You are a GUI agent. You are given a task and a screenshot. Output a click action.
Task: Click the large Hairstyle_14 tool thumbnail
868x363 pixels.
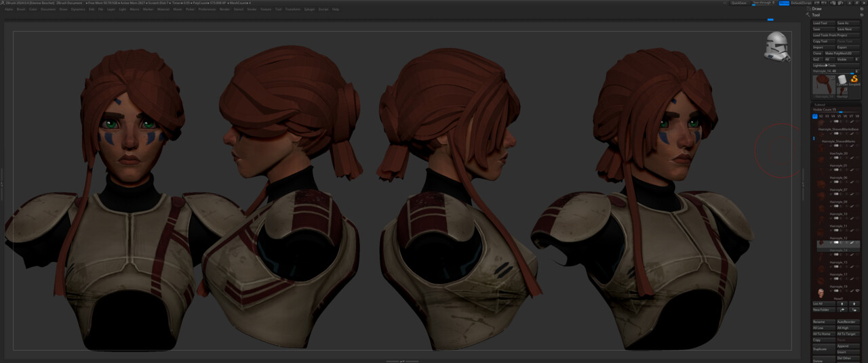[x=824, y=87]
